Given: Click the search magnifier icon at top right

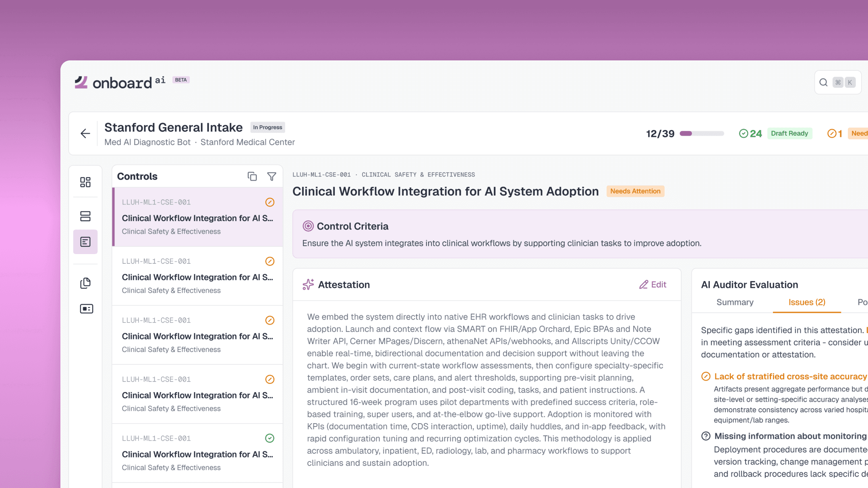Looking at the screenshot, I should [x=823, y=83].
